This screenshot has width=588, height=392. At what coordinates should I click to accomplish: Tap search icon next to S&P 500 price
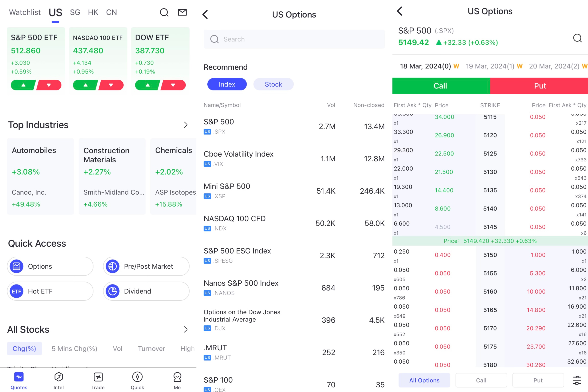(577, 38)
